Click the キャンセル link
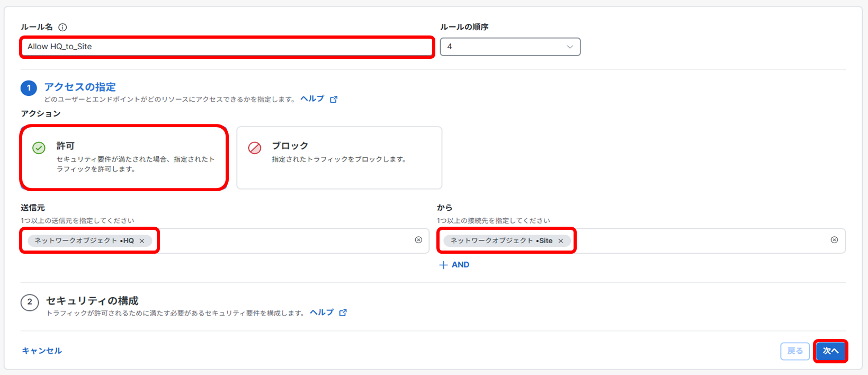 (42, 351)
